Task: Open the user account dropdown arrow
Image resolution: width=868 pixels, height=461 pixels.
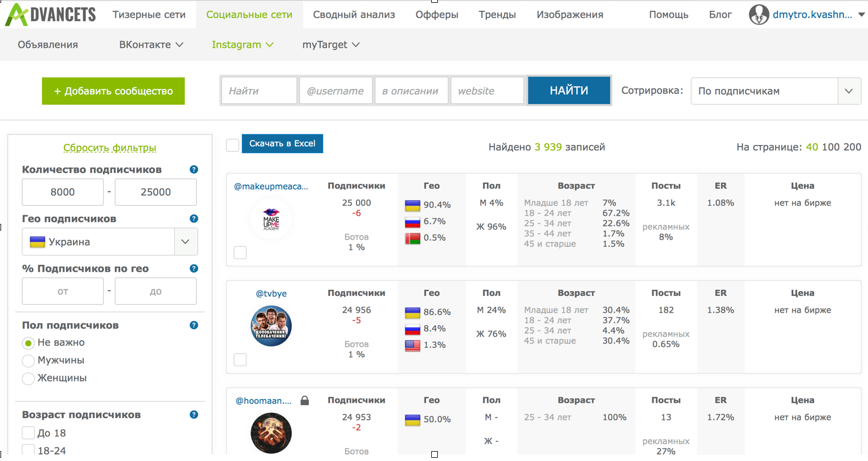Action: tap(861, 15)
